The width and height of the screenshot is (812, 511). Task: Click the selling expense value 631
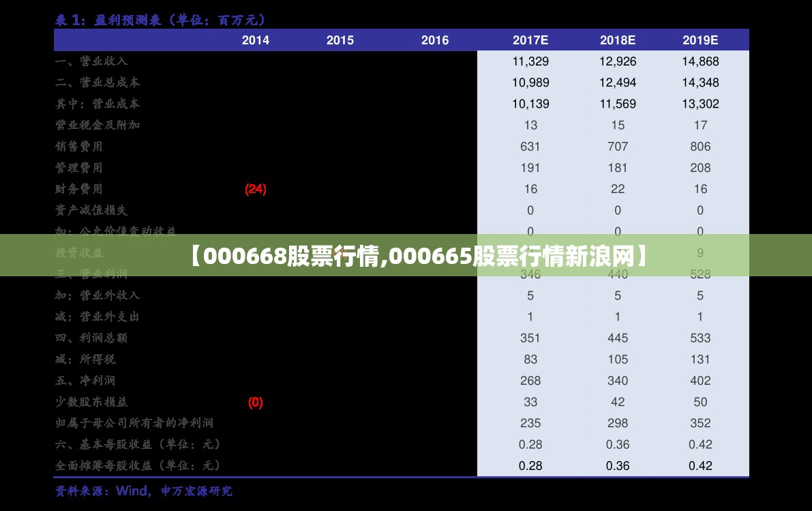[530, 146]
